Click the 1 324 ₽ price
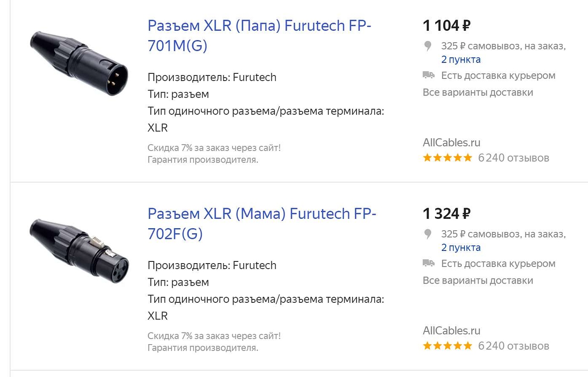Image resolution: width=588 pixels, height=377 pixels. (x=447, y=214)
